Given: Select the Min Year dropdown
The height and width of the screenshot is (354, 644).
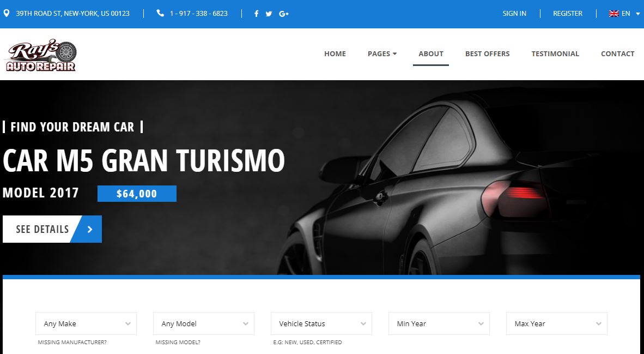Looking at the screenshot, I should [x=439, y=323].
